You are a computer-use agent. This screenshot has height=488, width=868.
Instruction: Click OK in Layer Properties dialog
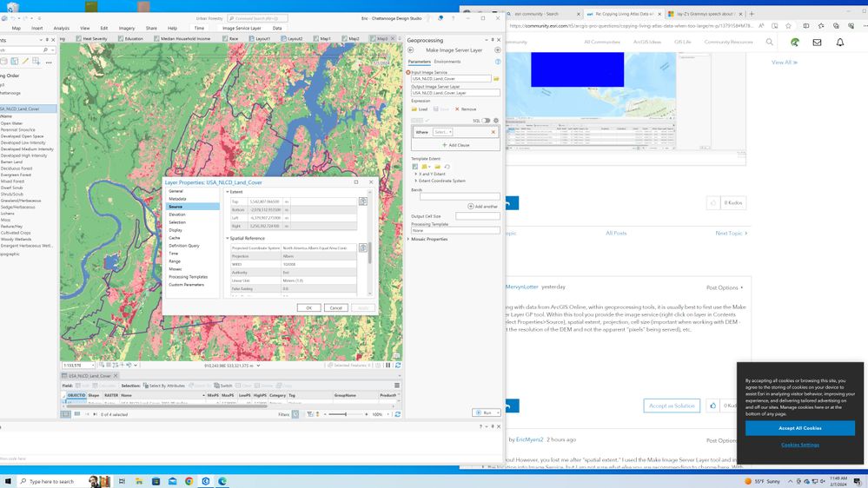[309, 307]
